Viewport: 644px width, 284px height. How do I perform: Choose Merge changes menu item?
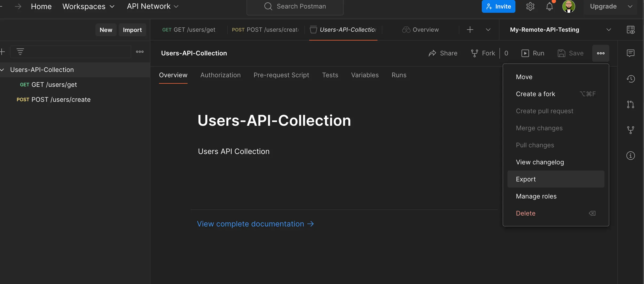point(556,128)
